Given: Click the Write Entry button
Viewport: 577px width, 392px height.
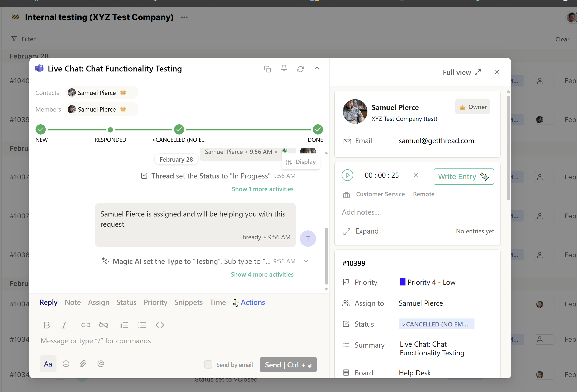Looking at the screenshot, I should point(463,176).
